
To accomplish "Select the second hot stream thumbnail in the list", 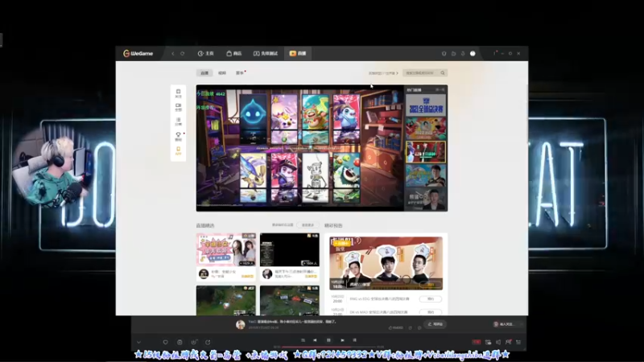I will click(426, 129).
